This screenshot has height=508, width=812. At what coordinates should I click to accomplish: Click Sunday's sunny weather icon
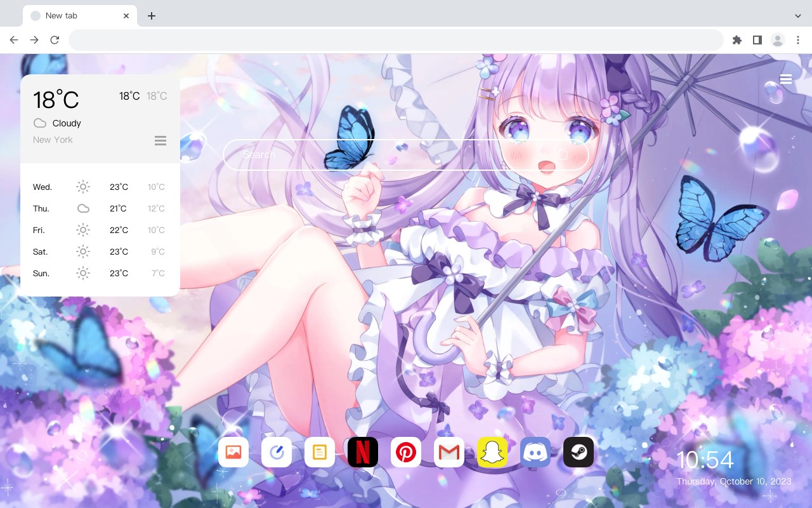coord(83,273)
